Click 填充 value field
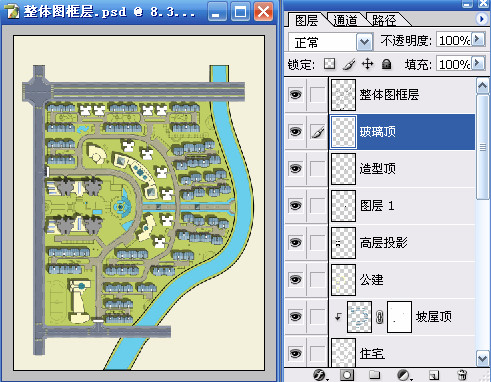This screenshot has width=491, height=382. (x=454, y=64)
